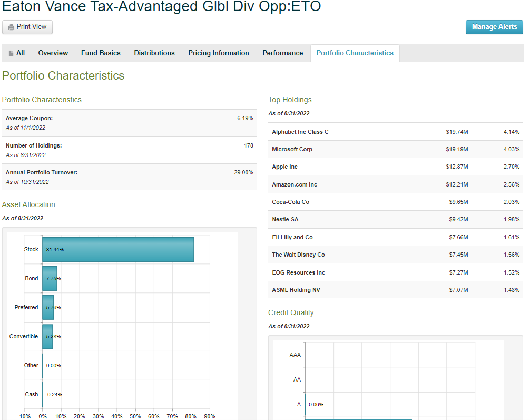Click the AA label in Credit Quality
The image size is (530, 420).
(x=297, y=379)
